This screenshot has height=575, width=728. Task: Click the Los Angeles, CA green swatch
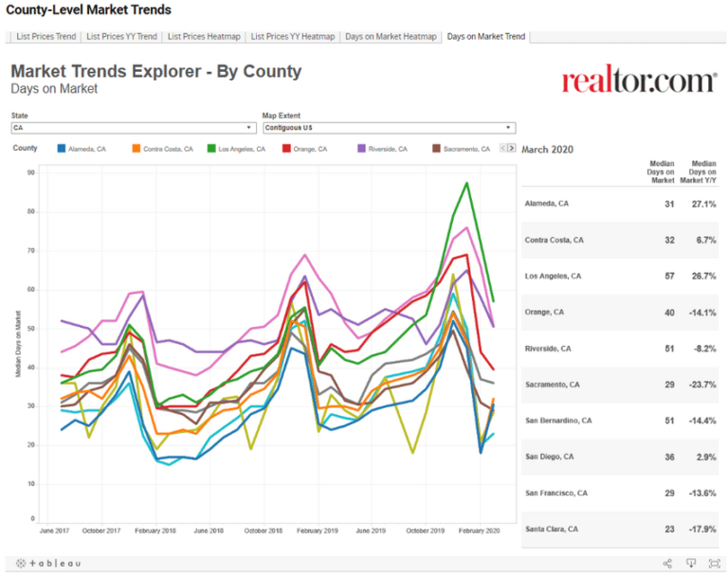coord(211,149)
